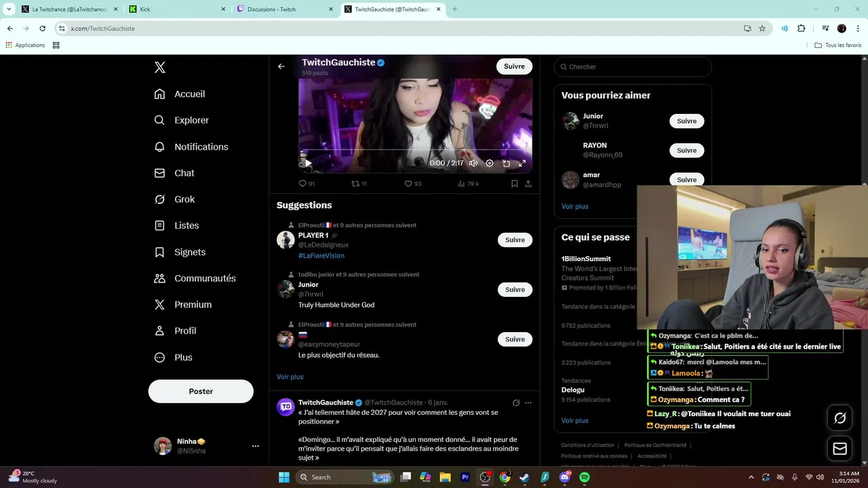Open Communautés page
868x488 pixels.
click(x=195, y=279)
